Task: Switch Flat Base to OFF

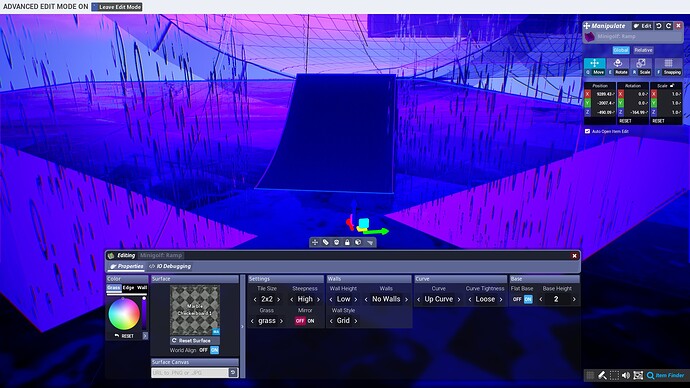Action: pyautogui.click(x=517, y=299)
